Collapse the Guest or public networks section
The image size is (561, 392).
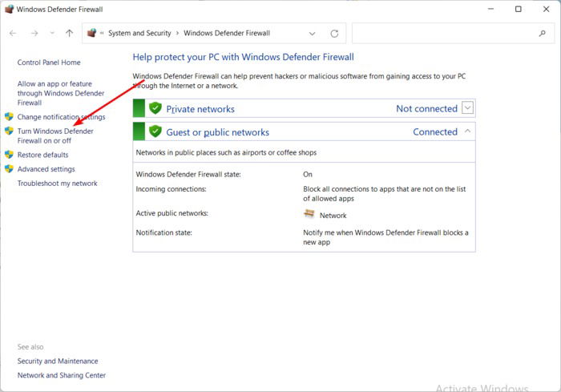coord(467,131)
